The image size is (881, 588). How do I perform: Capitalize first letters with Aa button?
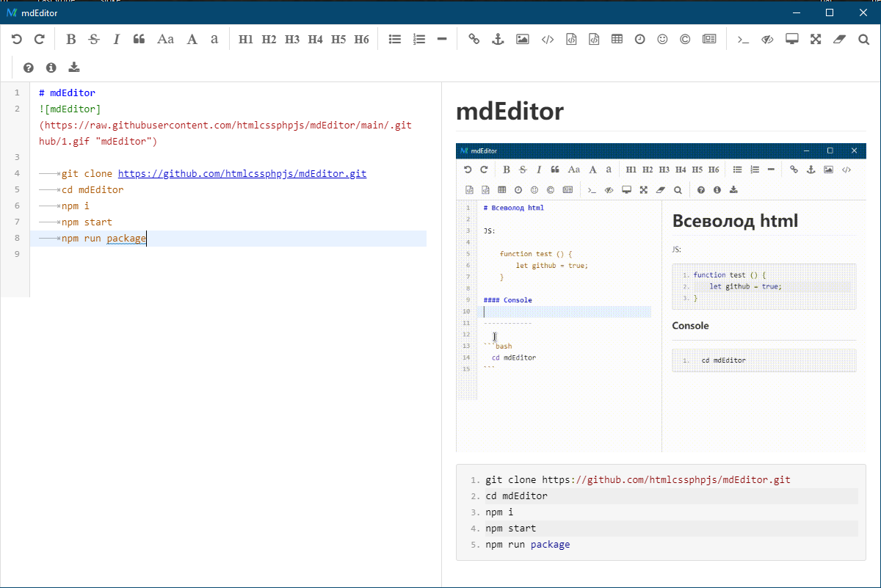165,40
